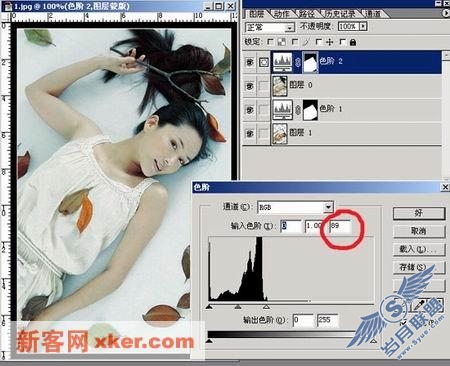
Task: Select the layer named 色阶 2
Action: coord(331,61)
